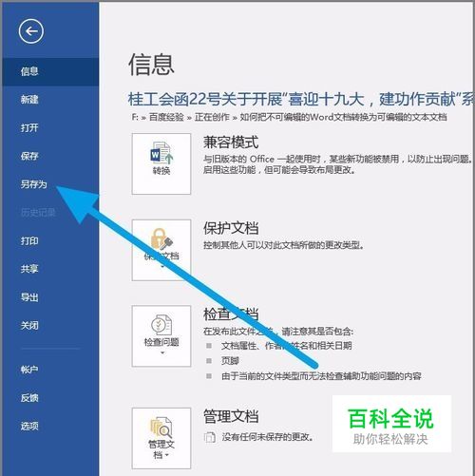Click the small document icon beside 没有任何未保存的更改
The height and width of the screenshot is (476, 475).
(x=209, y=437)
